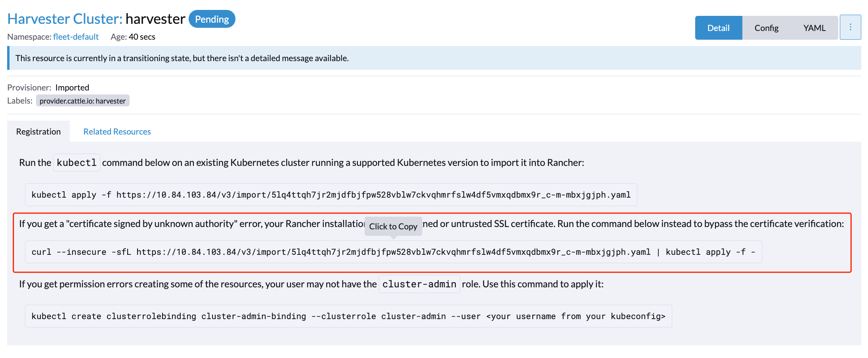Click the Provisioner Imported value
The height and width of the screenshot is (358, 868).
click(x=72, y=87)
